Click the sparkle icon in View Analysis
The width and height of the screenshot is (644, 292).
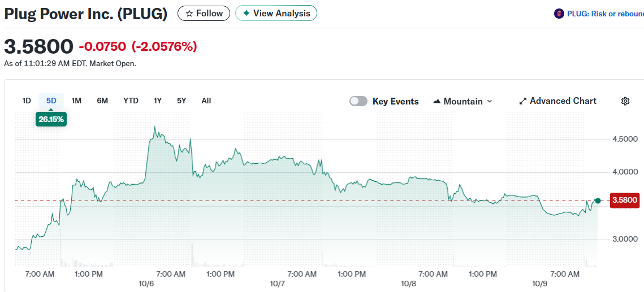pos(247,13)
